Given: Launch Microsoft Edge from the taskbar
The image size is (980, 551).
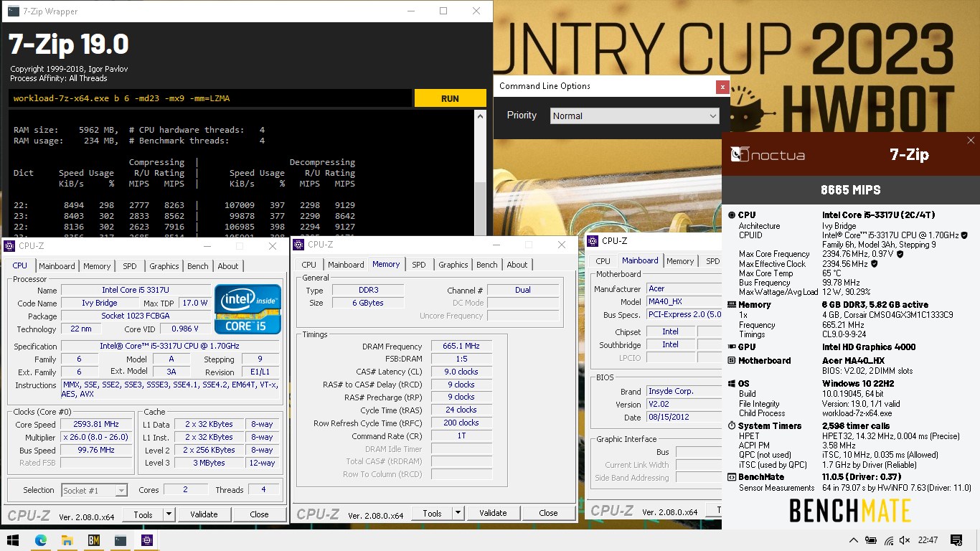Looking at the screenshot, I should [x=40, y=540].
